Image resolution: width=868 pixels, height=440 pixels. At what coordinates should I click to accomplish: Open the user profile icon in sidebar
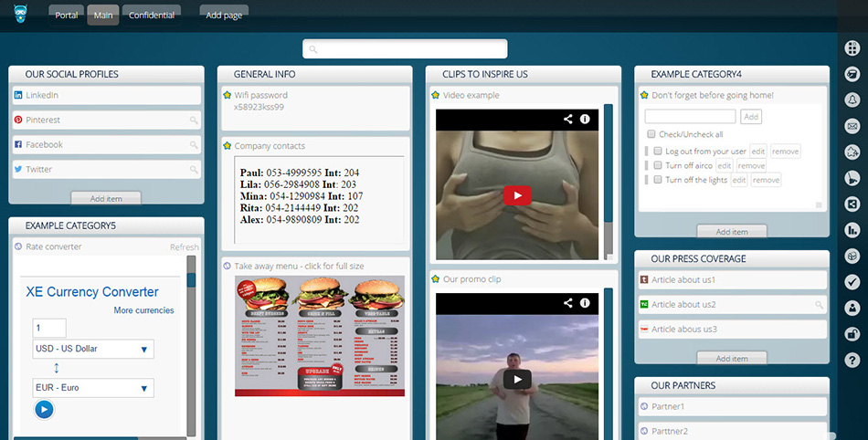pyautogui.click(x=852, y=309)
